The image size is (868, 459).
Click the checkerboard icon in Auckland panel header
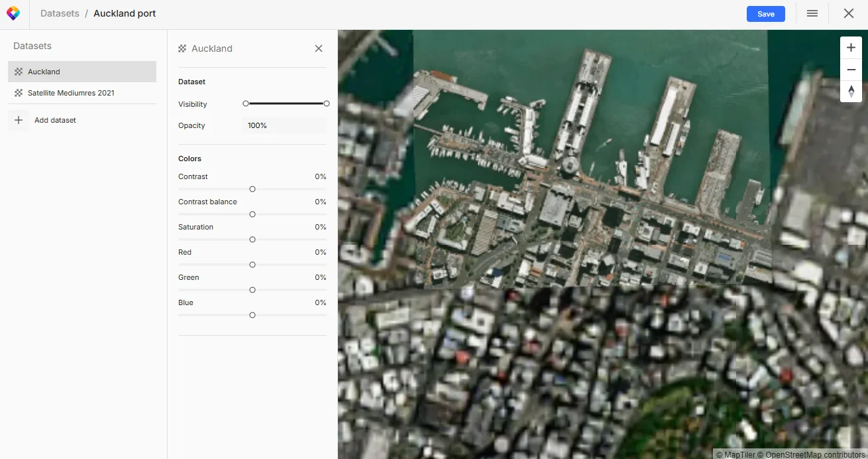(x=182, y=48)
